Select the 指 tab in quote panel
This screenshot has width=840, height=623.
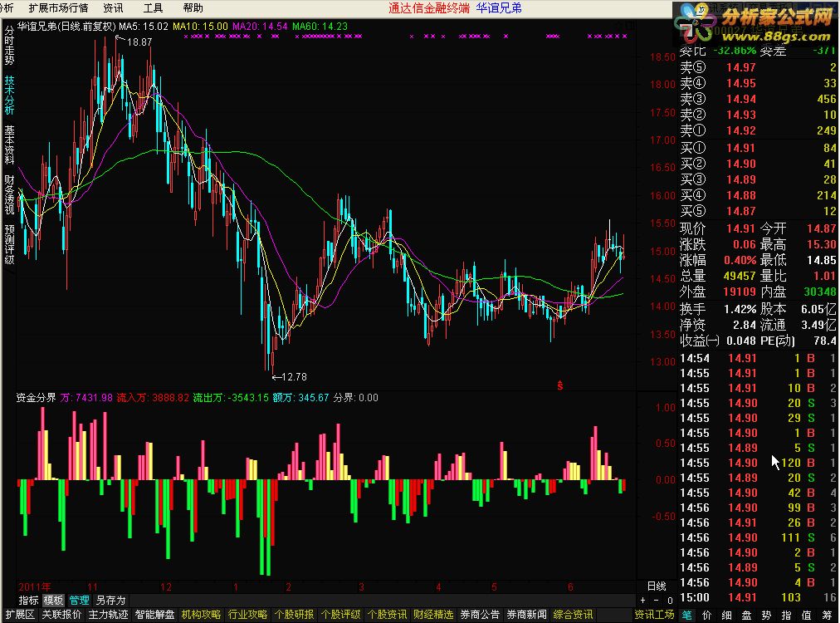click(x=786, y=615)
